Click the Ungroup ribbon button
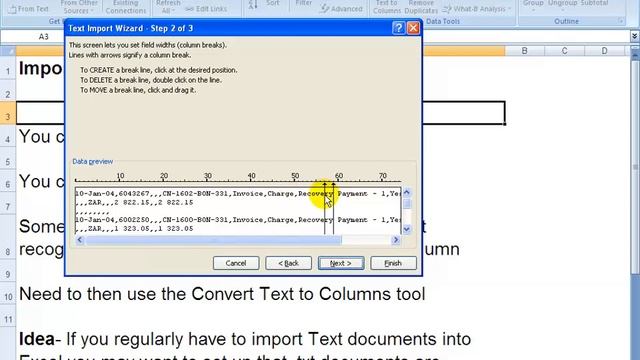This screenshot has height=360, width=640. point(563,4)
